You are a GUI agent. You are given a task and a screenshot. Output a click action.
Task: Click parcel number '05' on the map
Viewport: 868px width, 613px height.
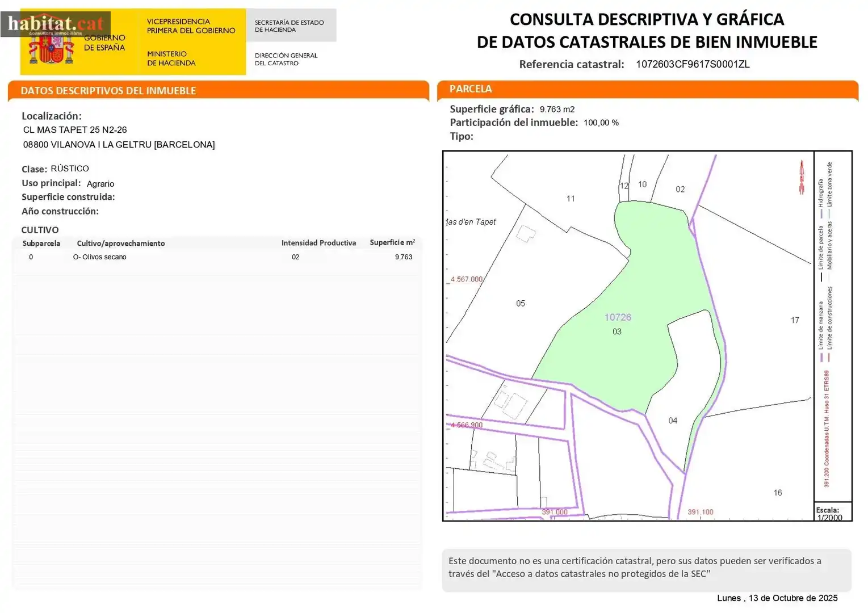(x=521, y=304)
